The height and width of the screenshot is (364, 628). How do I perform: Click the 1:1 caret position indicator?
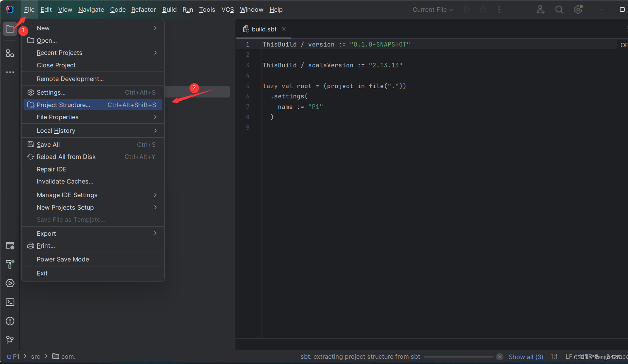pos(554,356)
